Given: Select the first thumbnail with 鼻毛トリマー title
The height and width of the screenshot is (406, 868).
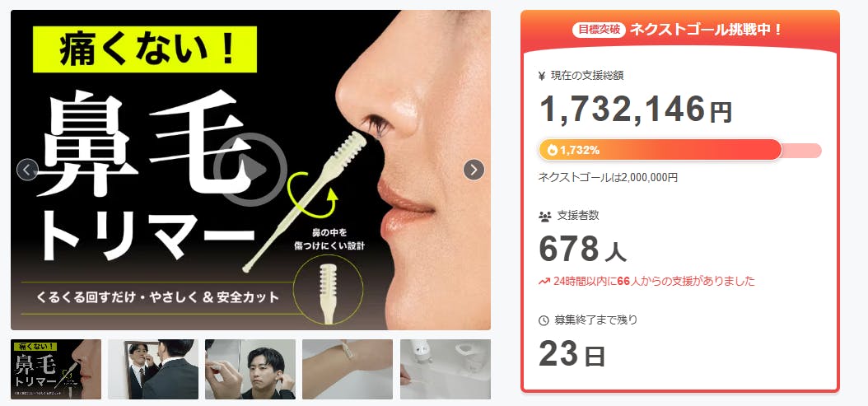Looking at the screenshot, I should pos(56,369).
